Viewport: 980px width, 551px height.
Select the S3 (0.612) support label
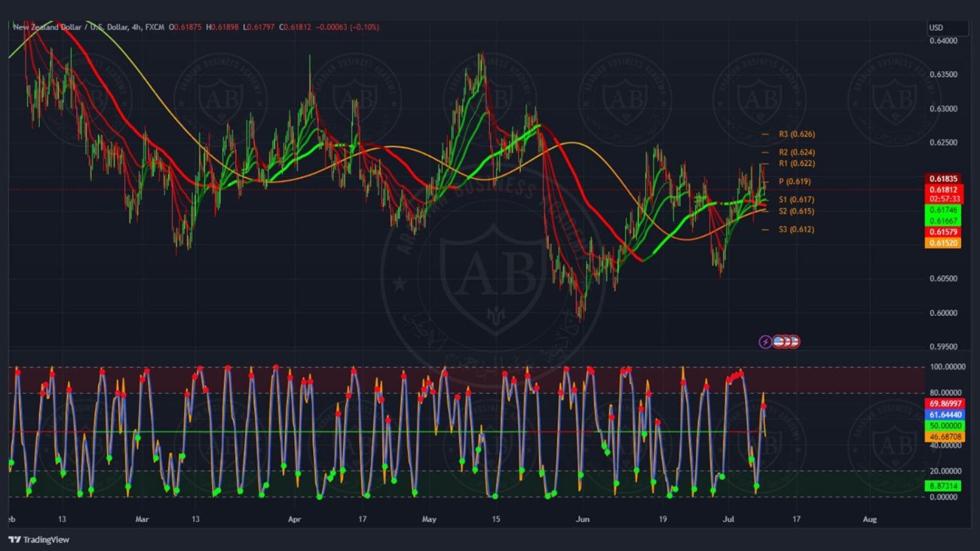tap(796, 229)
